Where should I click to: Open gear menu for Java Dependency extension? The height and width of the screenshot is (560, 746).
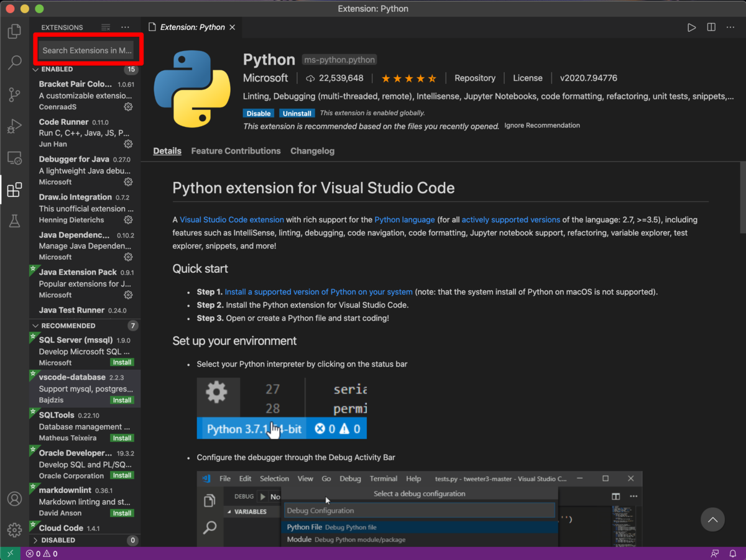(128, 257)
